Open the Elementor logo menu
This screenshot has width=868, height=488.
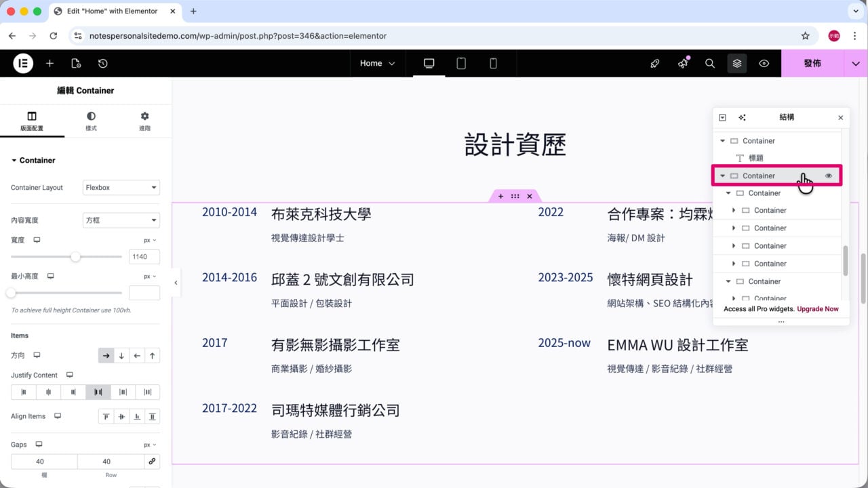coord(23,63)
